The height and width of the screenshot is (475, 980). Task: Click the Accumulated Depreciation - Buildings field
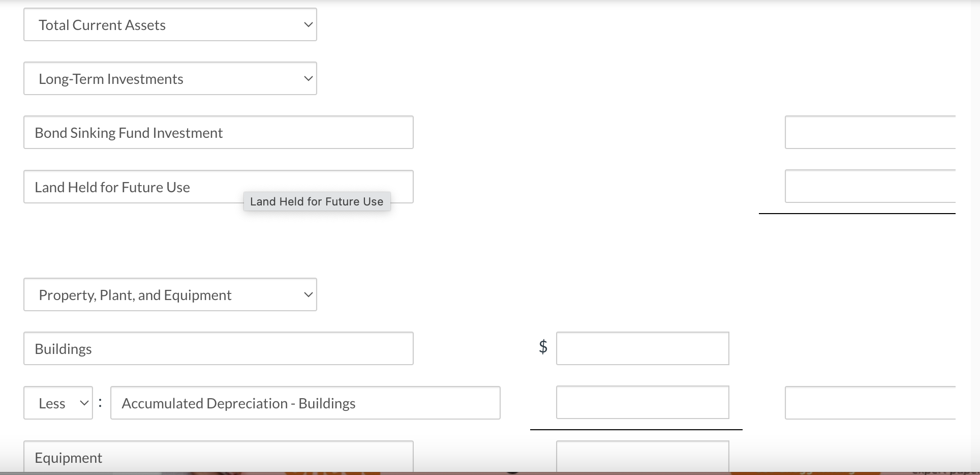tap(305, 403)
